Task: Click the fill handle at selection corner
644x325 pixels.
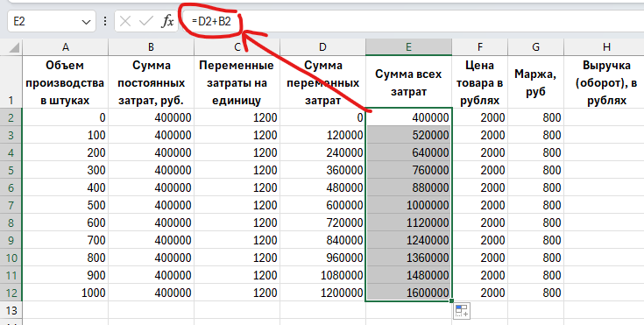Action: pos(452,301)
